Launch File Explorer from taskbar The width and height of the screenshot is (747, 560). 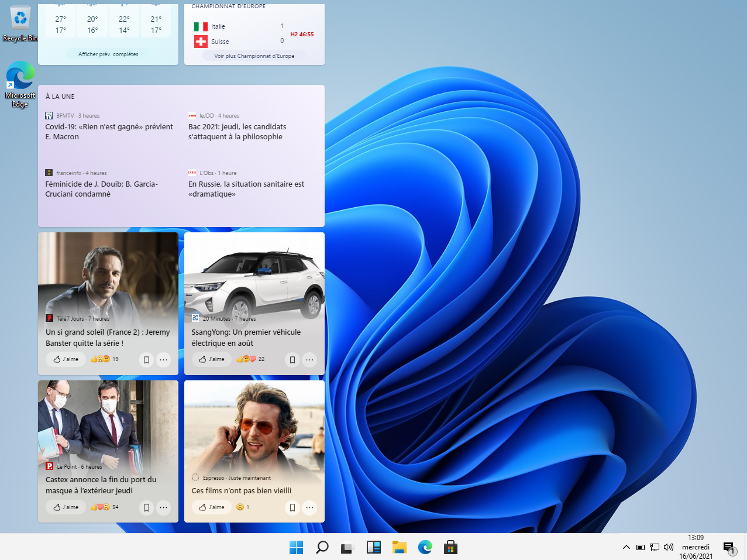tap(400, 547)
